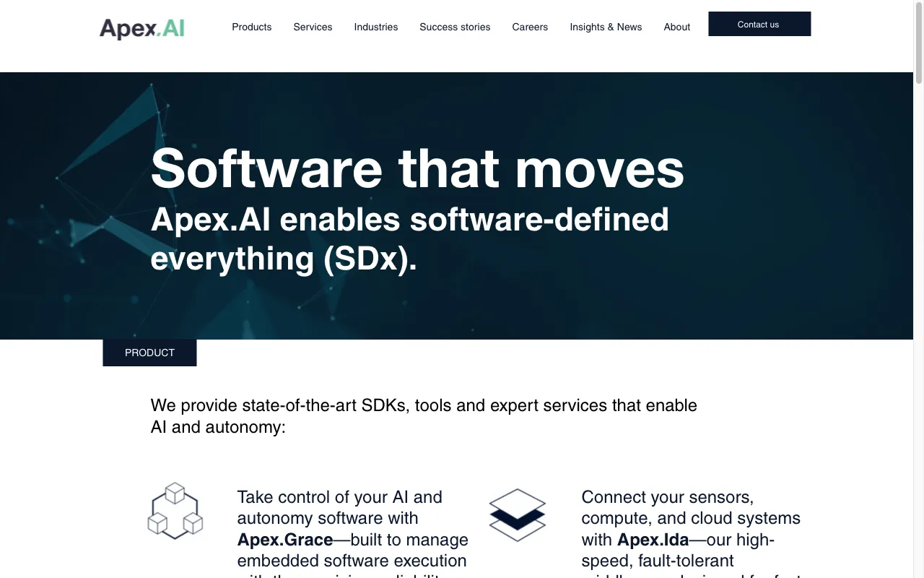Click the Apex.Ida bold text
Image resolution: width=924 pixels, height=578 pixels.
pyautogui.click(x=653, y=540)
